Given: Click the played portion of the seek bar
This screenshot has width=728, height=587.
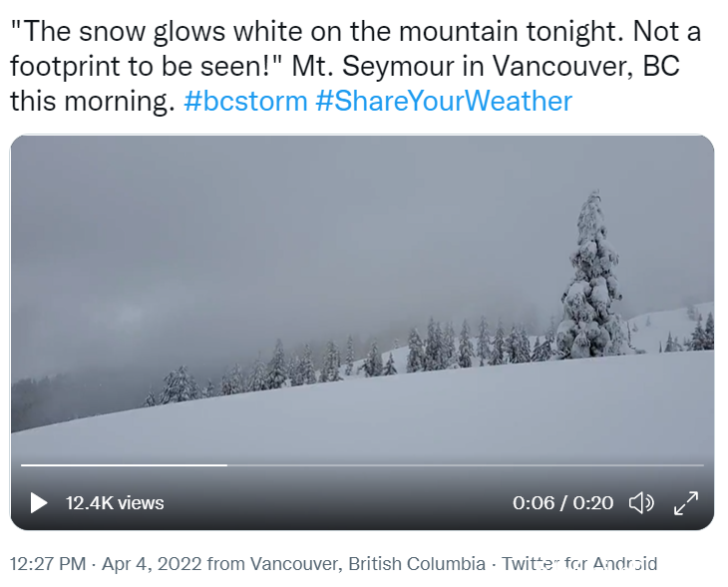Looking at the screenshot, I should pos(124,465).
